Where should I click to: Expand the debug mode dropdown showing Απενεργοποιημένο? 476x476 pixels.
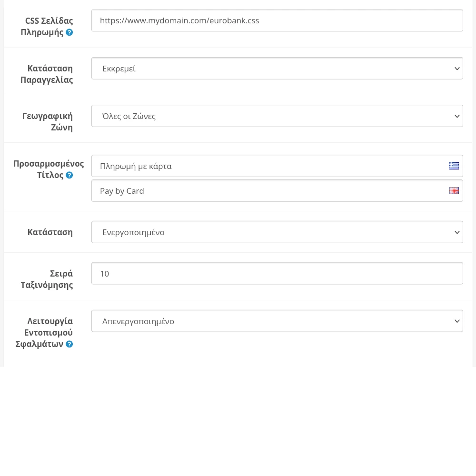coord(277,321)
